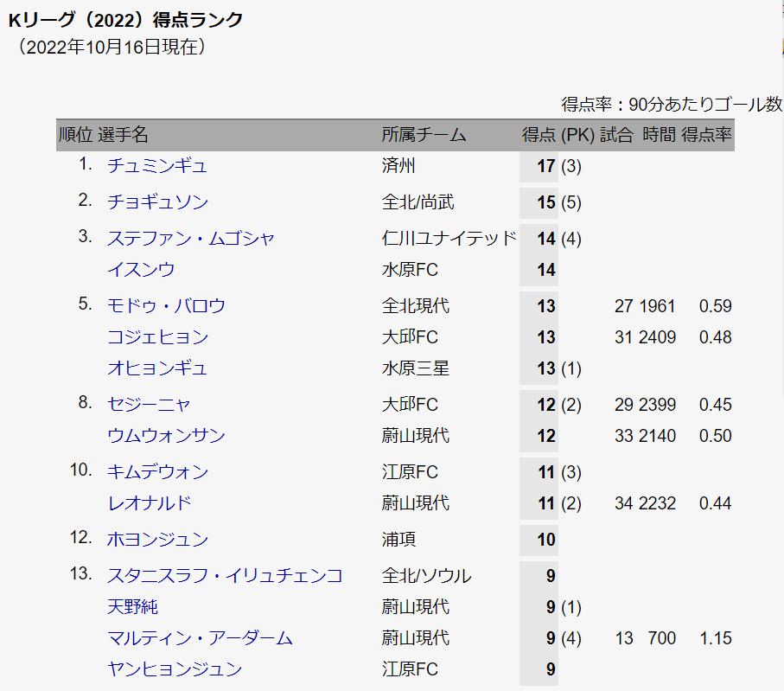Click the 所属チーム column header
Screen dimensions: 784x691
coord(424,135)
